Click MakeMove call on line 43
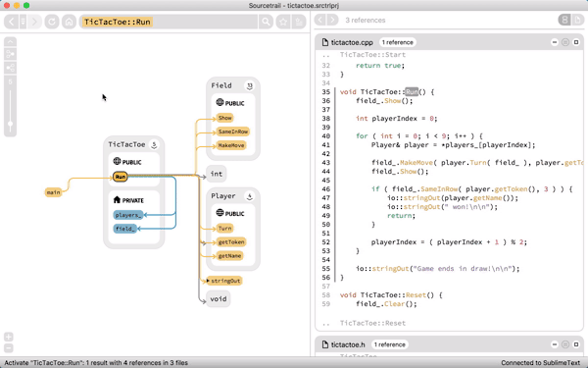The height and width of the screenshot is (368, 588). pyautogui.click(x=416, y=163)
